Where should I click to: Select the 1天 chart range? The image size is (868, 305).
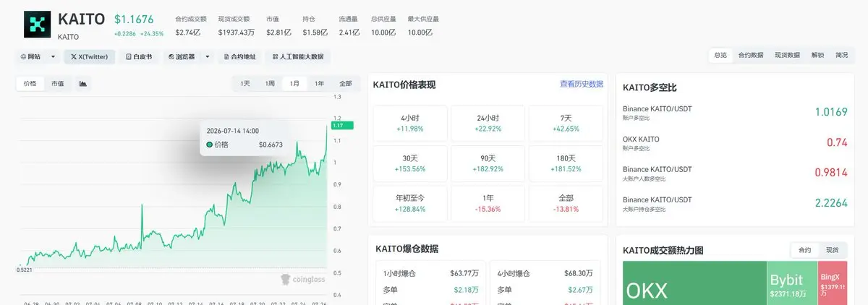245,84
